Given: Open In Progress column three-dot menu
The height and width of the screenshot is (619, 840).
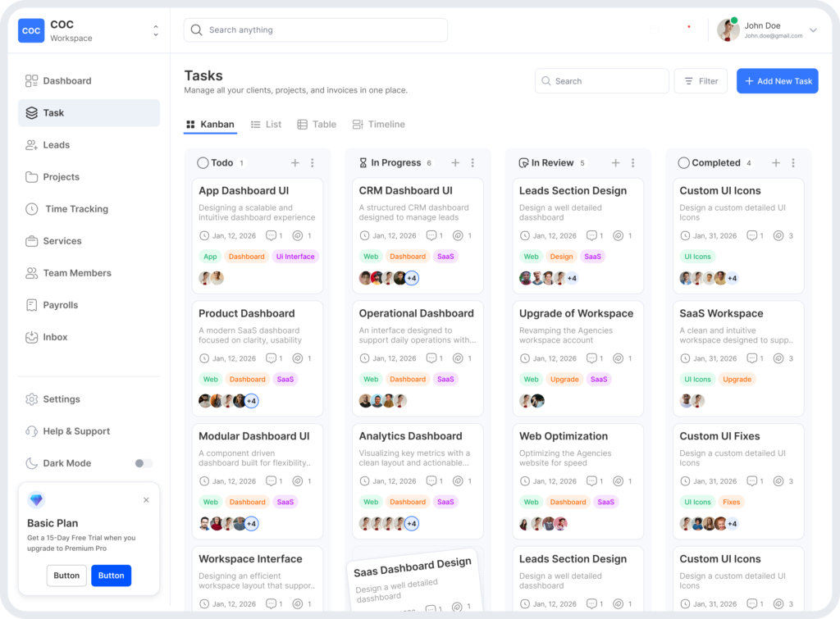Looking at the screenshot, I should coord(472,163).
